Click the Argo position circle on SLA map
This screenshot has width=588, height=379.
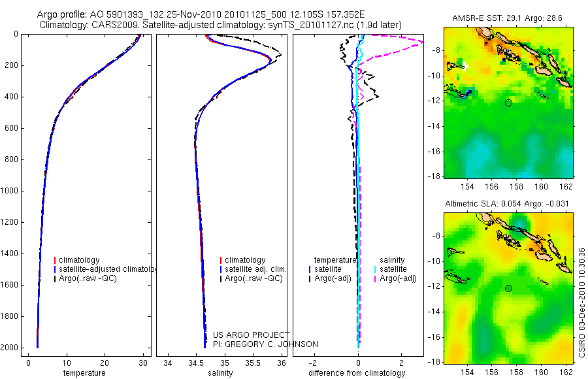click(508, 289)
